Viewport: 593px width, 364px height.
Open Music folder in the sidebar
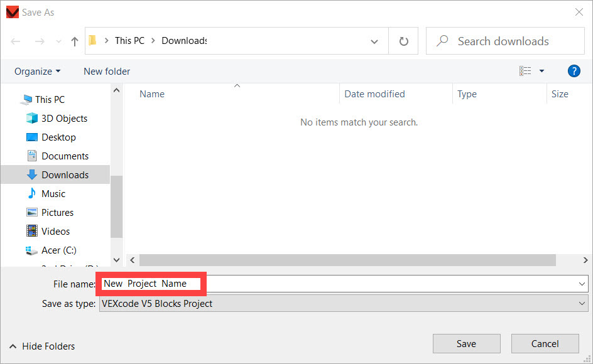53,193
